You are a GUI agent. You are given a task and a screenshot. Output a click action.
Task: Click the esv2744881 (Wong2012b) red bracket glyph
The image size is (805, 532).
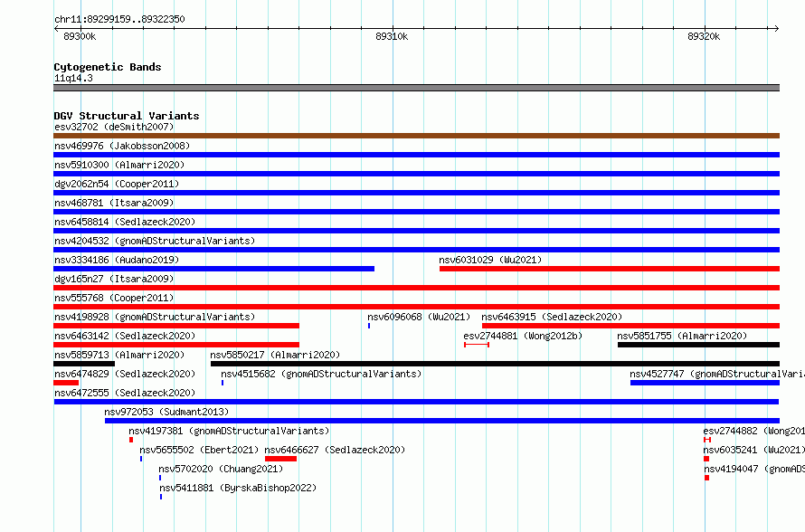[x=477, y=345]
